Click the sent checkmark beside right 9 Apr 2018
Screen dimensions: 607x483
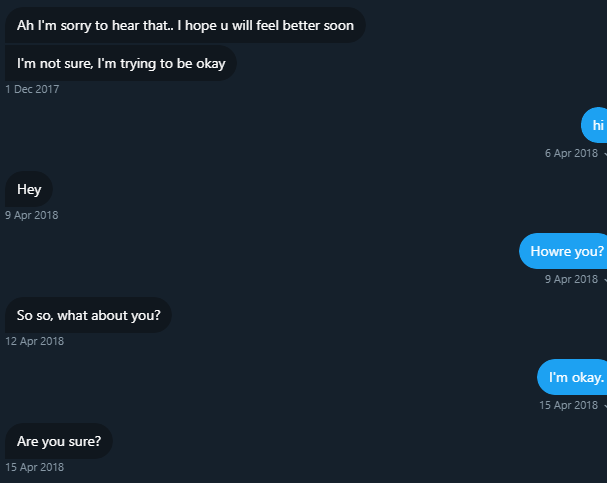pyautogui.click(x=605, y=279)
